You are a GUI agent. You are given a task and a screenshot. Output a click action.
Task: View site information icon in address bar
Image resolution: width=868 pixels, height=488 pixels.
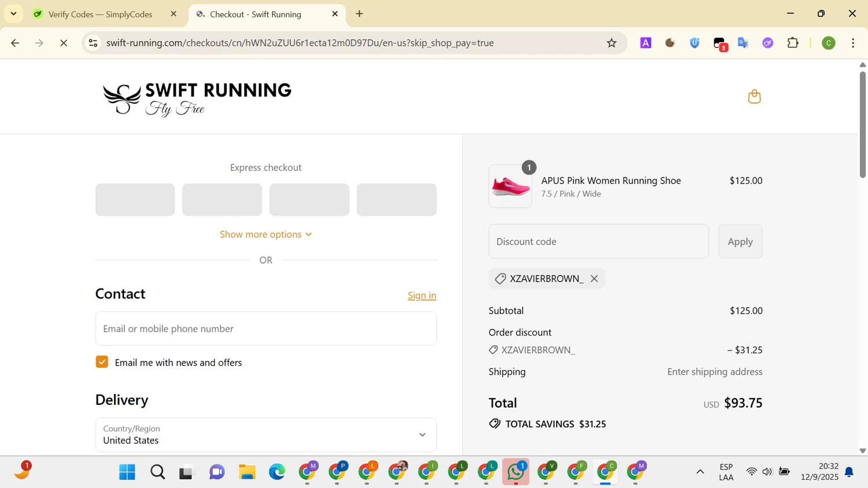(x=93, y=43)
